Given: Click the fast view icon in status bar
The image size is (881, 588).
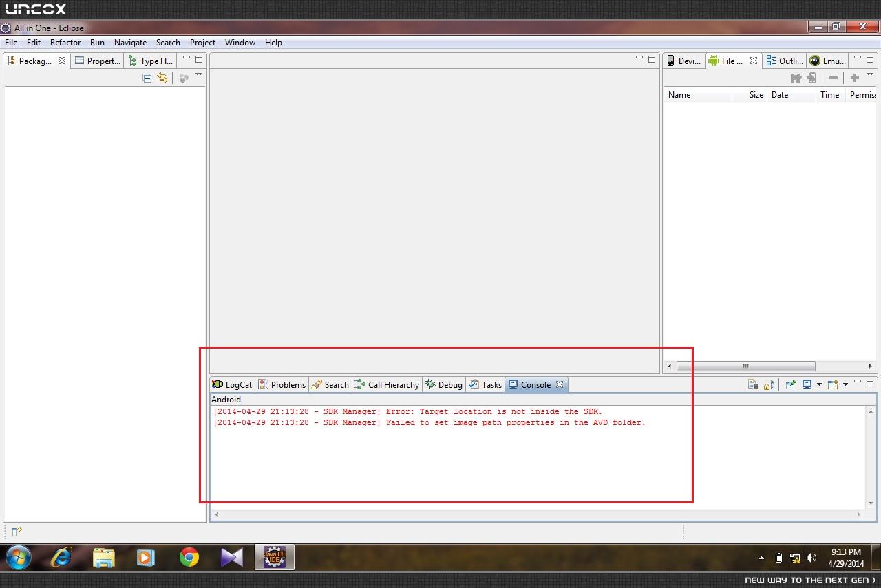Looking at the screenshot, I should [x=17, y=531].
